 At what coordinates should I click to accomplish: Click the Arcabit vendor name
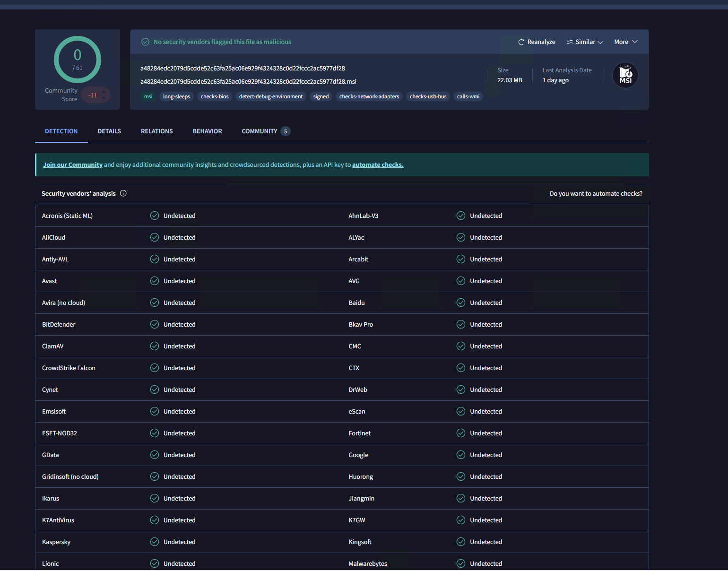click(x=358, y=259)
